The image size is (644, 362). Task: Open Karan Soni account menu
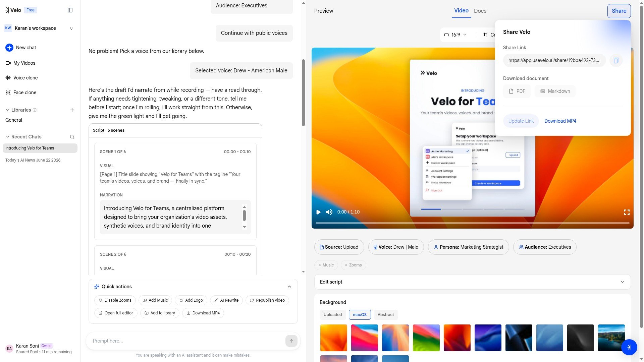(x=40, y=349)
